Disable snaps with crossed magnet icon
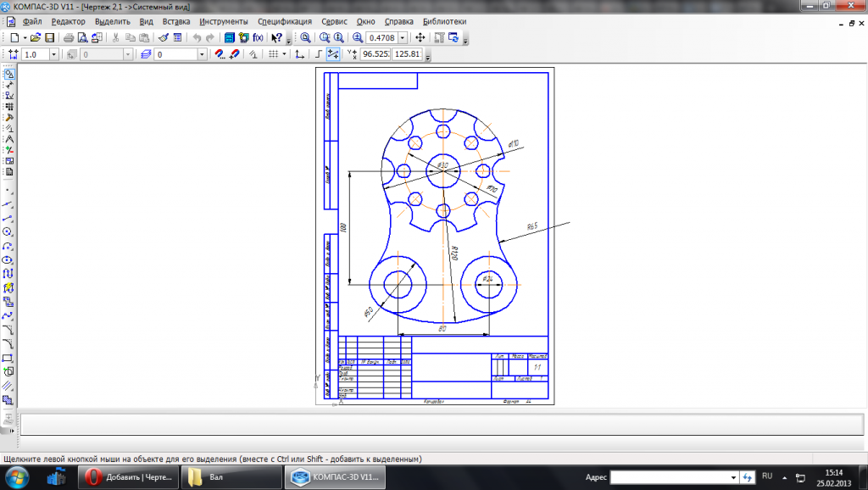 point(234,54)
